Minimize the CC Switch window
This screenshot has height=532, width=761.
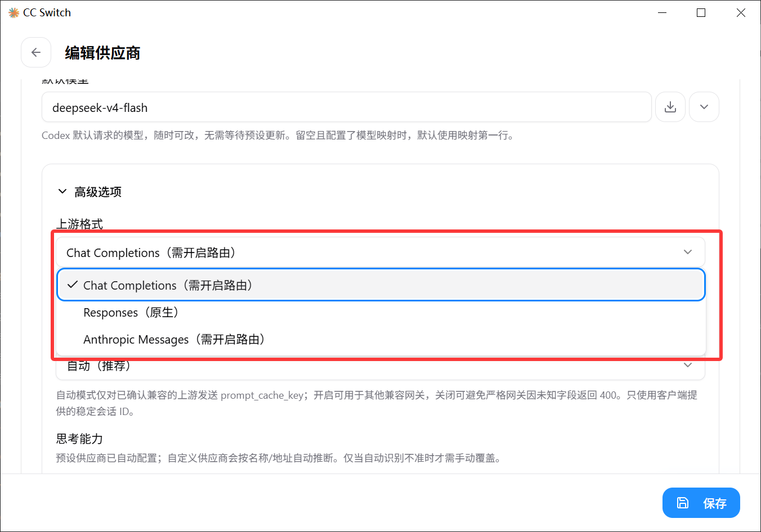point(662,12)
